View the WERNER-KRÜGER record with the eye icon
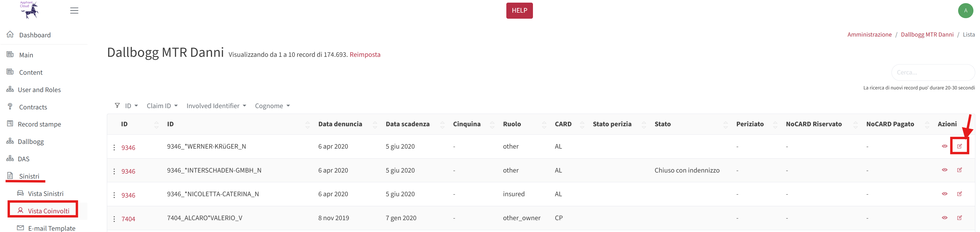The image size is (980, 232). [944, 146]
